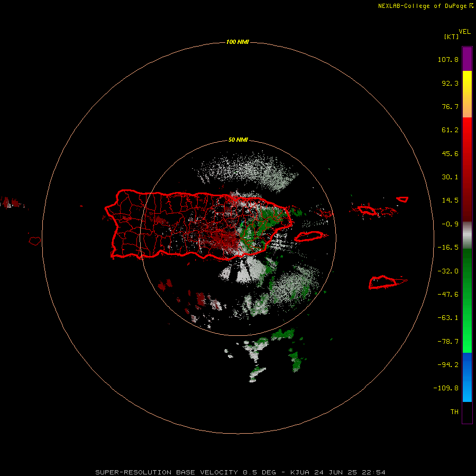The image size is (476, 476).
Task: Select the 76.7 legend value
Action: coord(450,106)
